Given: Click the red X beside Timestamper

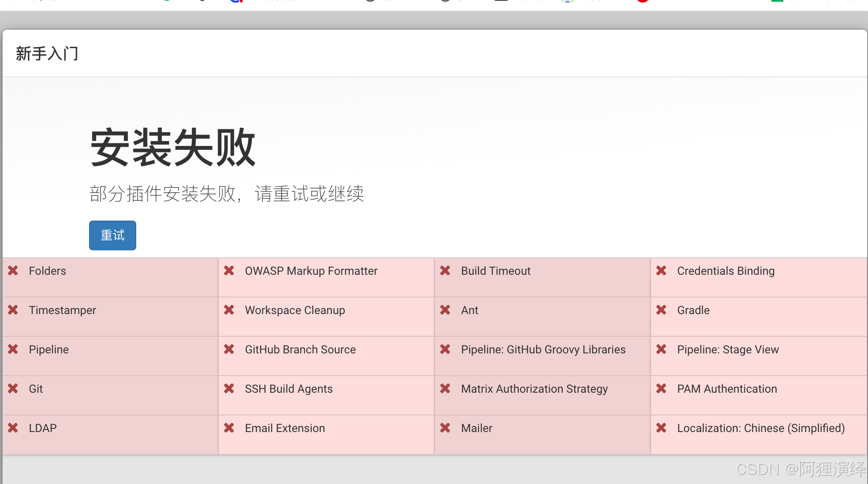Looking at the screenshot, I should click(x=13, y=310).
